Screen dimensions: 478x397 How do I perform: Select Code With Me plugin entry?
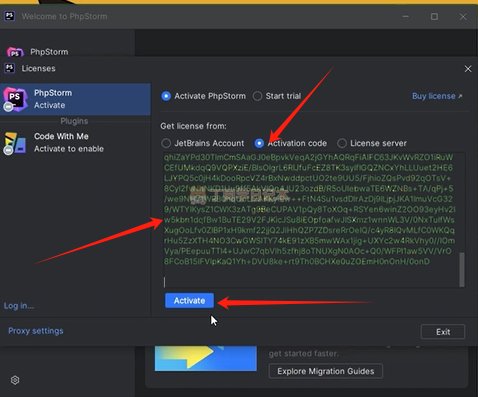tap(75, 143)
